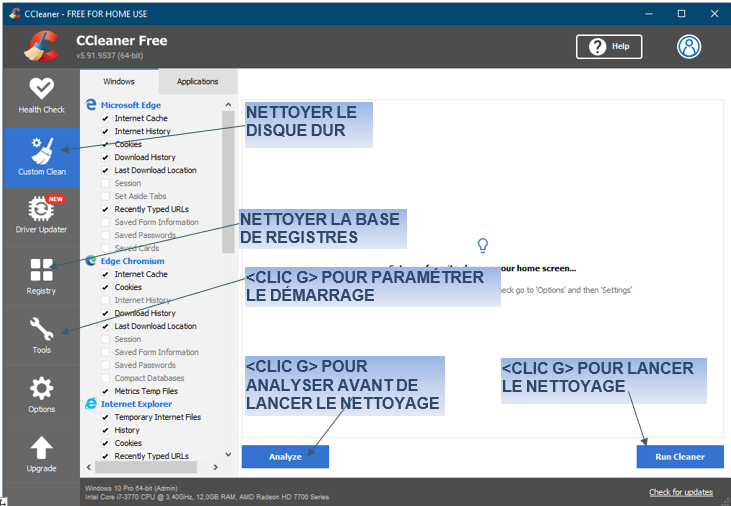Click the Edge Chromium browser icon
The image size is (731, 506).
91,261
